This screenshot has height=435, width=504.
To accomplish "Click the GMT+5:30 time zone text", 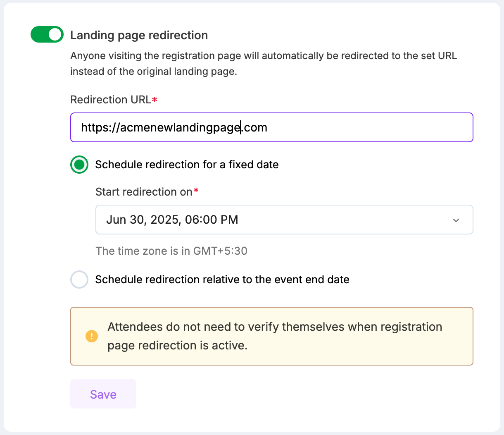I will coord(171,251).
